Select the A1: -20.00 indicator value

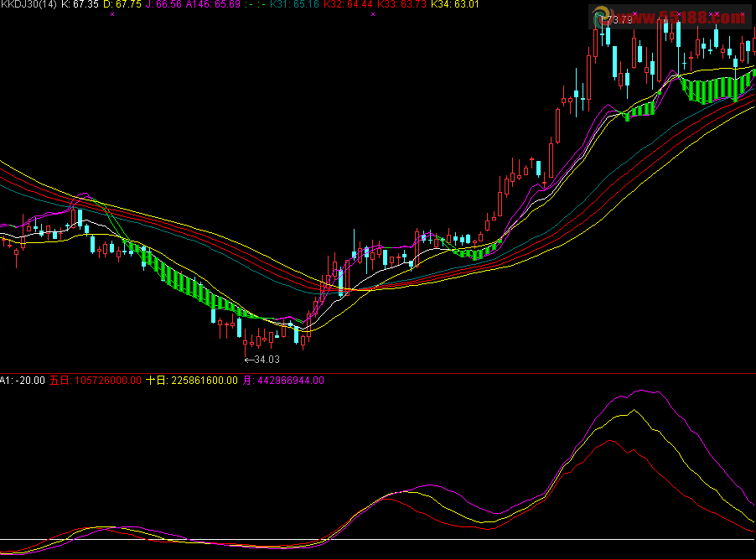tap(23, 381)
